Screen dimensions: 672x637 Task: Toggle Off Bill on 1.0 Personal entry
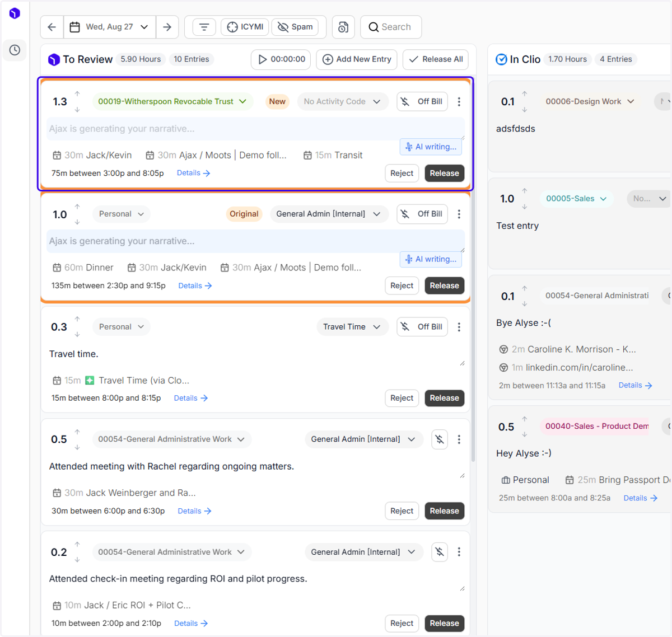422,214
